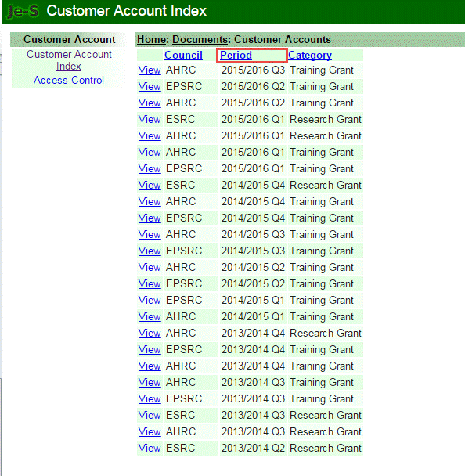View ESRC 2015/2016 Q1 Research Grant
The image size is (465, 476).
point(150,119)
